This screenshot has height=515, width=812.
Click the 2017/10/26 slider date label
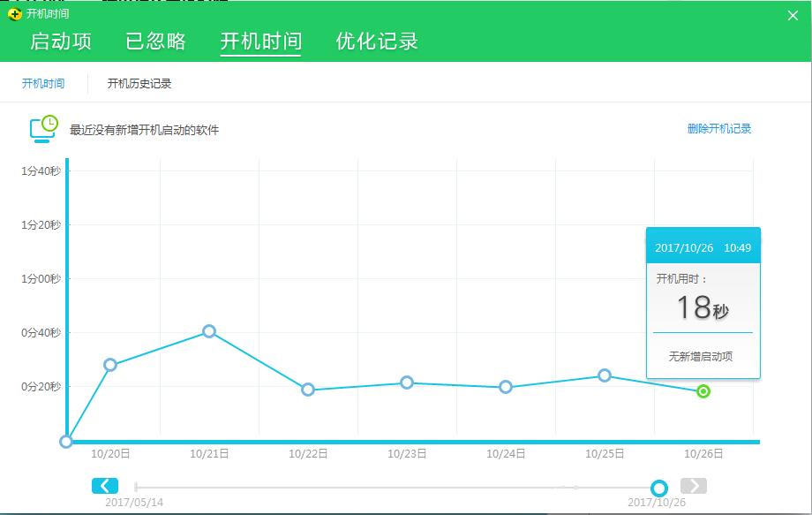tap(657, 502)
